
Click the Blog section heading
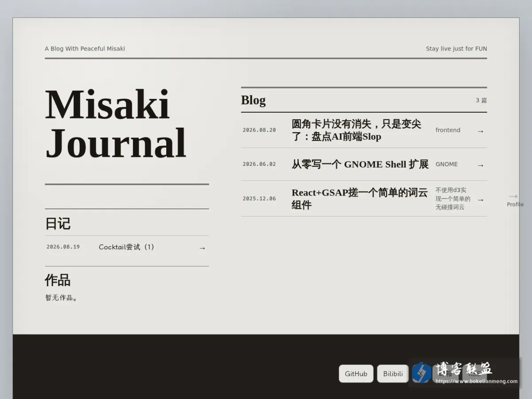click(x=253, y=100)
